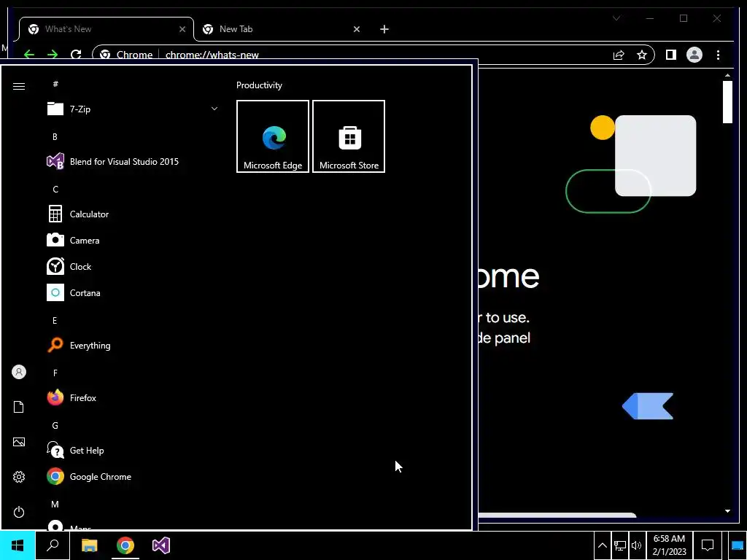The image size is (747, 560).
Task: Open the Camera app
Action: [x=133, y=241]
